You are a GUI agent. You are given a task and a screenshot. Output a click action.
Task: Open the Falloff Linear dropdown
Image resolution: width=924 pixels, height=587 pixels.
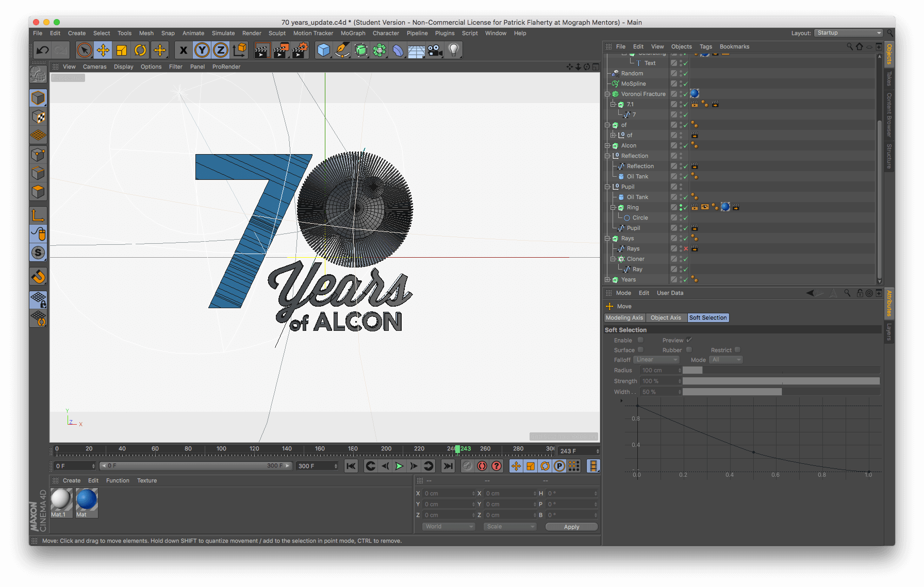pyautogui.click(x=656, y=360)
